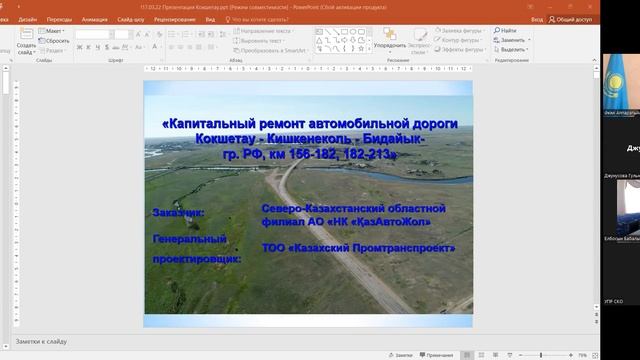Screen dimensions: 640x360
Task: Open the Вид (View) ribbon tab
Action: (210, 20)
